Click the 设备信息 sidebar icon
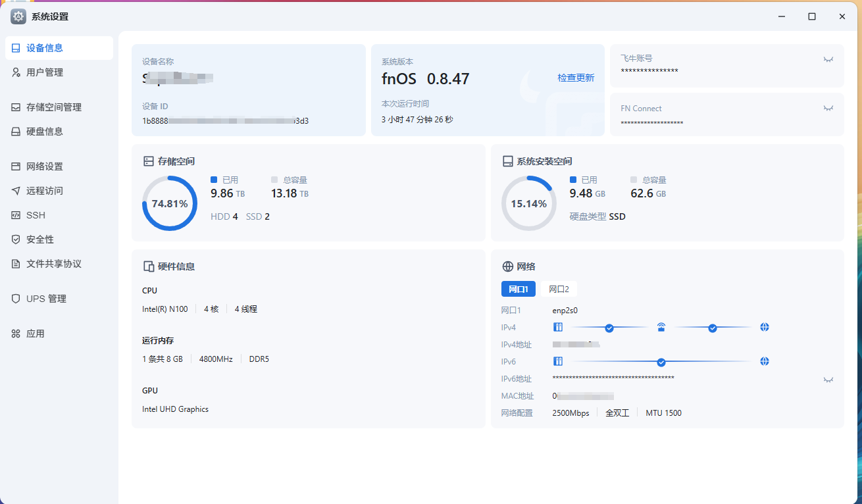The width and height of the screenshot is (862, 504). 16,48
